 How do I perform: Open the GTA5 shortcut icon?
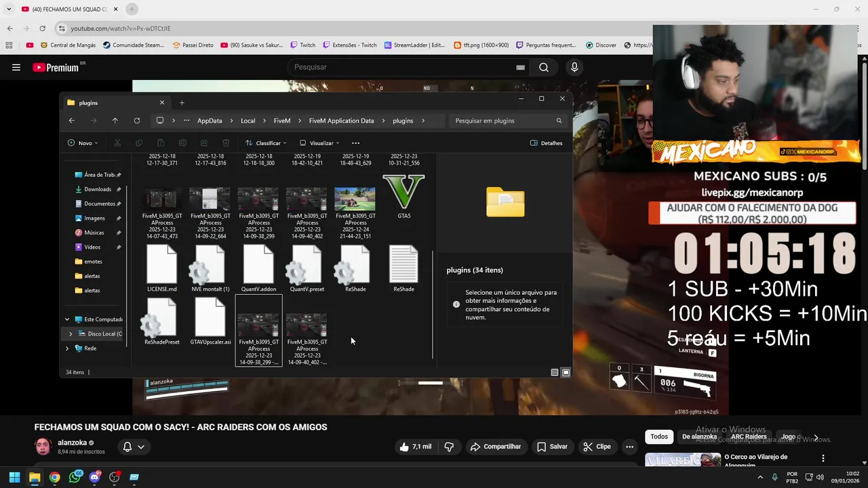click(x=403, y=197)
